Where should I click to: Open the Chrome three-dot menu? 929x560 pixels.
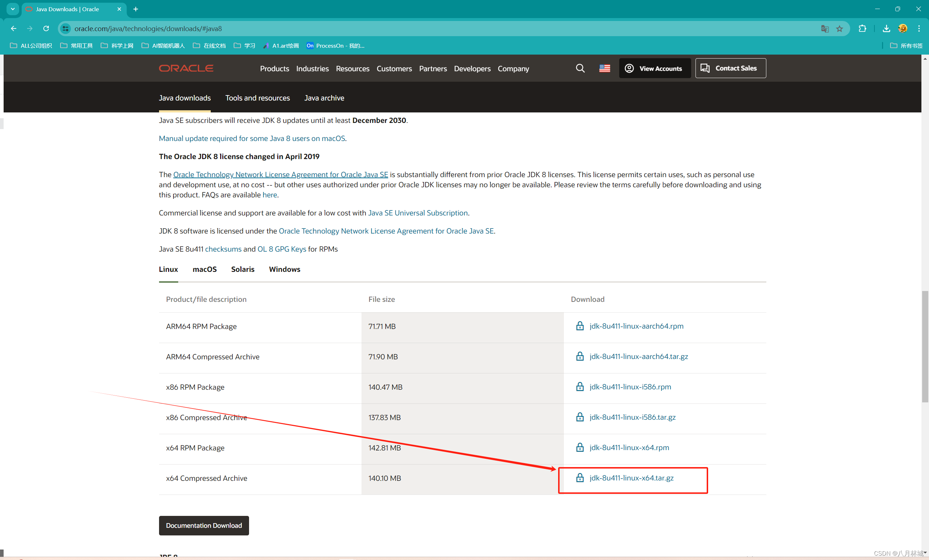[x=919, y=29]
